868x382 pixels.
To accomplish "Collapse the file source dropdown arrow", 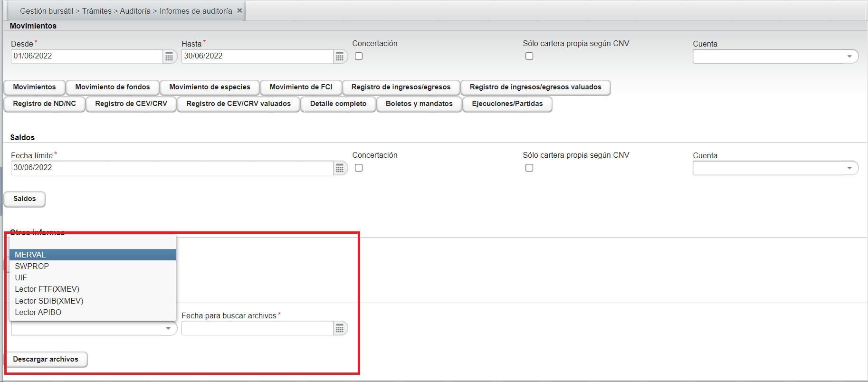I will 168,328.
